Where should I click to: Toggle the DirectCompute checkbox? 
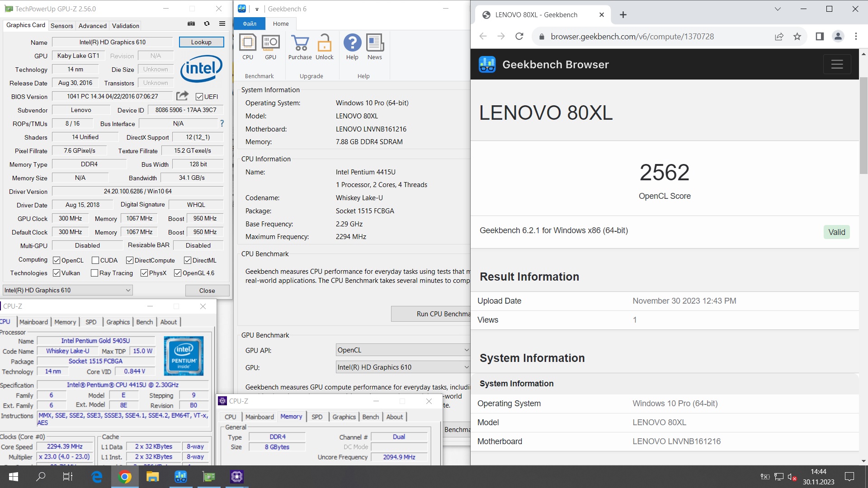click(x=130, y=260)
